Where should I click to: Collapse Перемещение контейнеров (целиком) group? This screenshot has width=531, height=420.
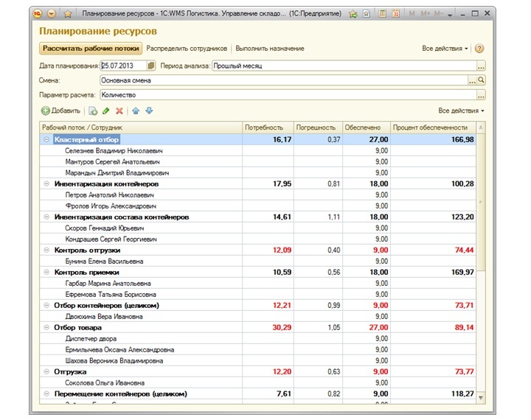[x=46, y=393]
